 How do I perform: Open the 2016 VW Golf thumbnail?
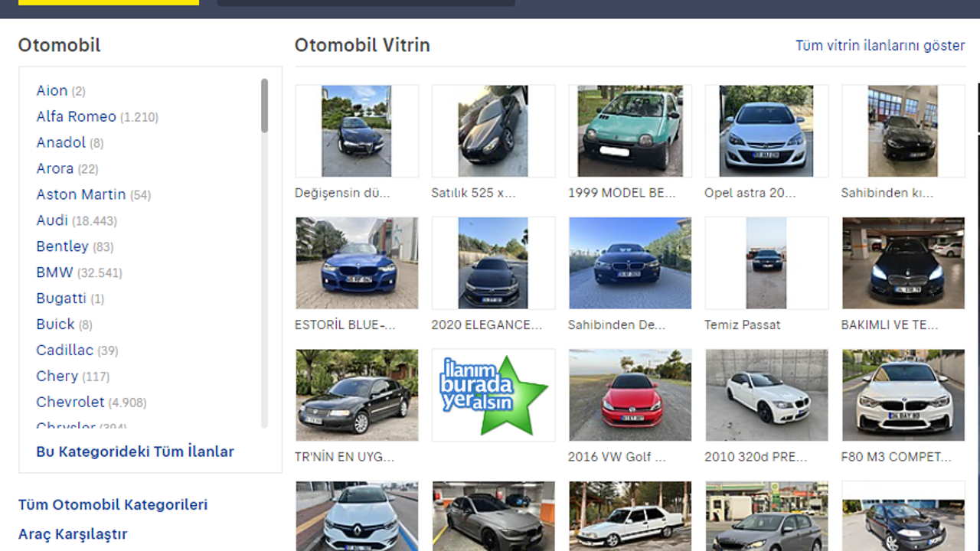[630, 395]
